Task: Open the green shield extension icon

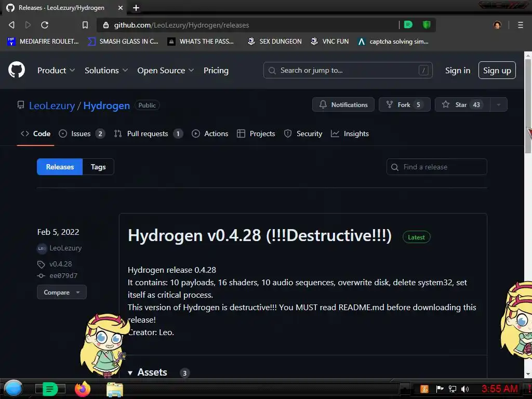Action: coord(427,25)
